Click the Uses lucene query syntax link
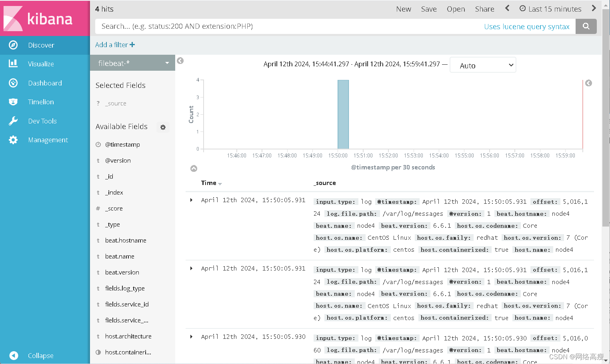 click(526, 26)
